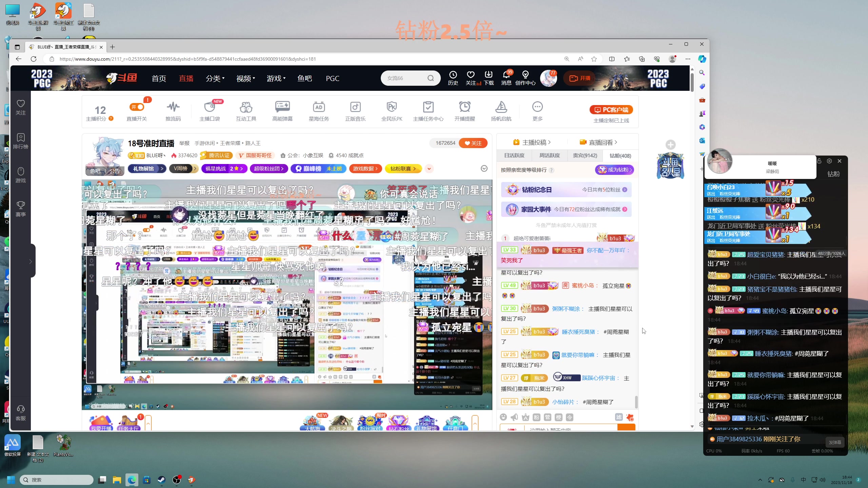
Task: Expand the 视频 navigation dropdown
Action: (x=245, y=78)
